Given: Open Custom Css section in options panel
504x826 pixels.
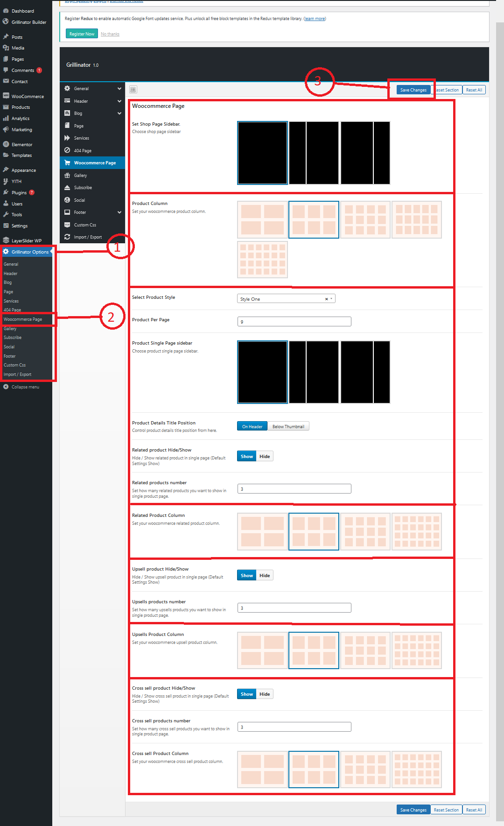Looking at the screenshot, I should click(x=92, y=225).
